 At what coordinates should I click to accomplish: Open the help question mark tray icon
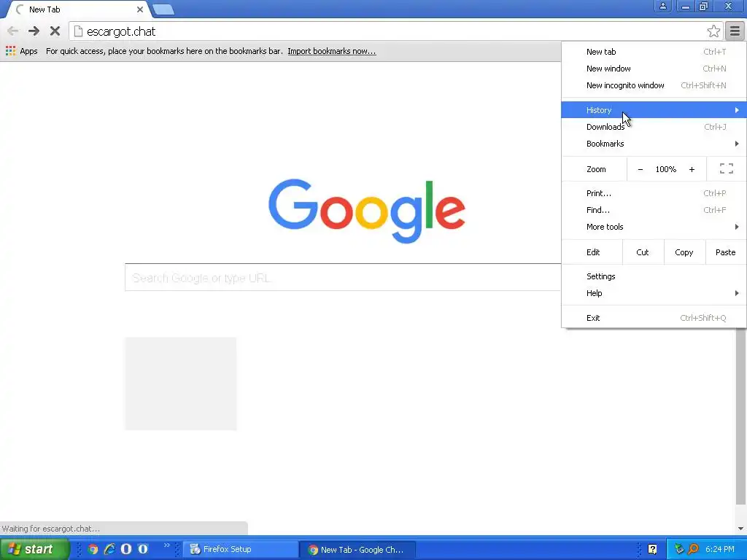653,549
